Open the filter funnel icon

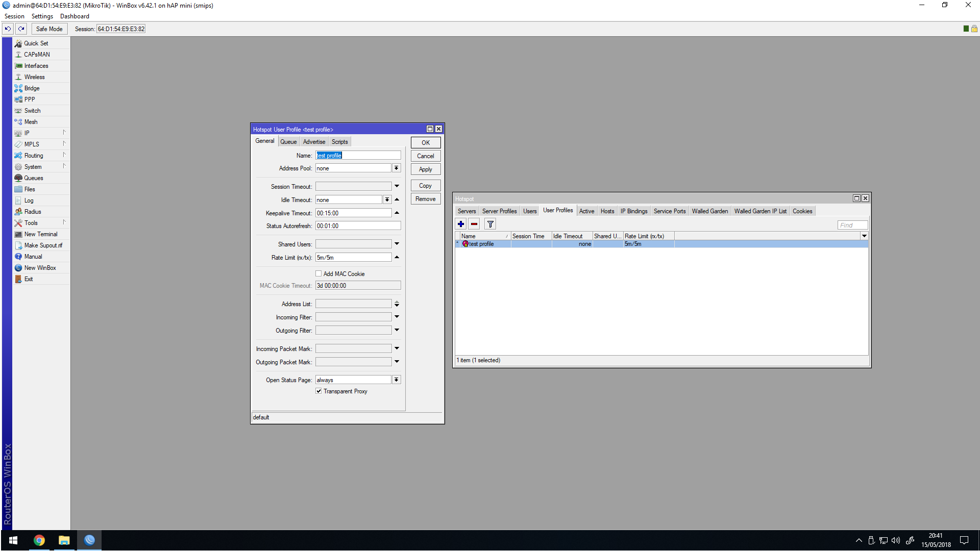(490, 224)
